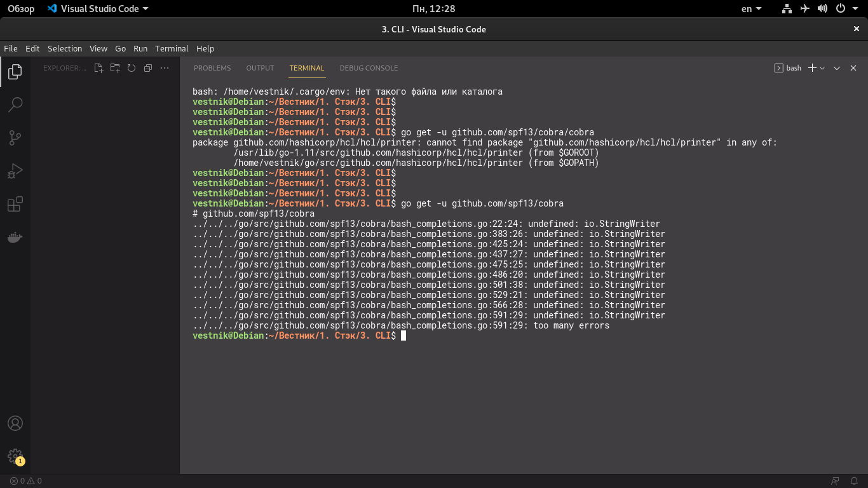The height and width of the screenshot is (488, 868).
Task: Create a new file in the Explorer
Action: (x=98, y=68)
